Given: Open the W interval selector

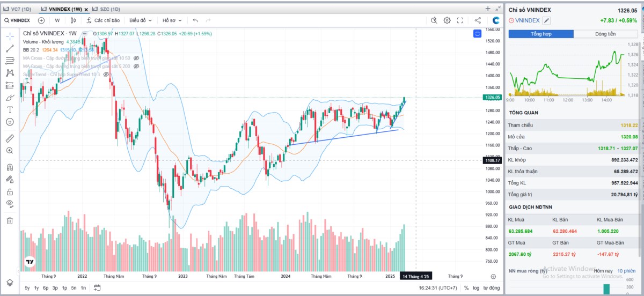Looking at the screenshot, I should click(x=57, y=20).
